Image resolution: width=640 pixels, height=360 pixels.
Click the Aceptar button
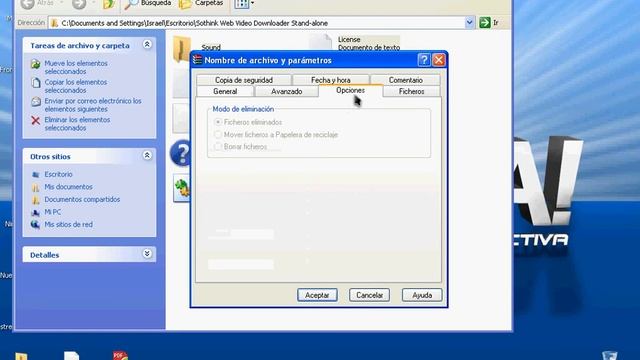pos(317,295)
